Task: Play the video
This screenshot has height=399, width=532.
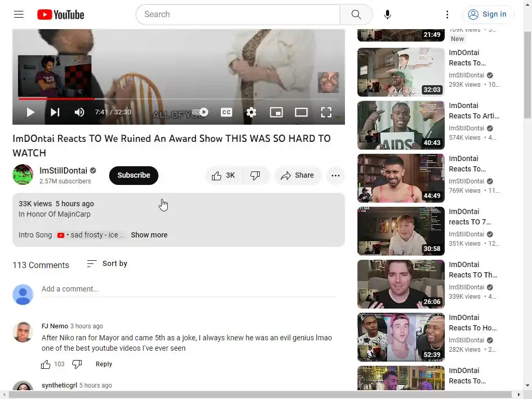Action: click(31, 112)
